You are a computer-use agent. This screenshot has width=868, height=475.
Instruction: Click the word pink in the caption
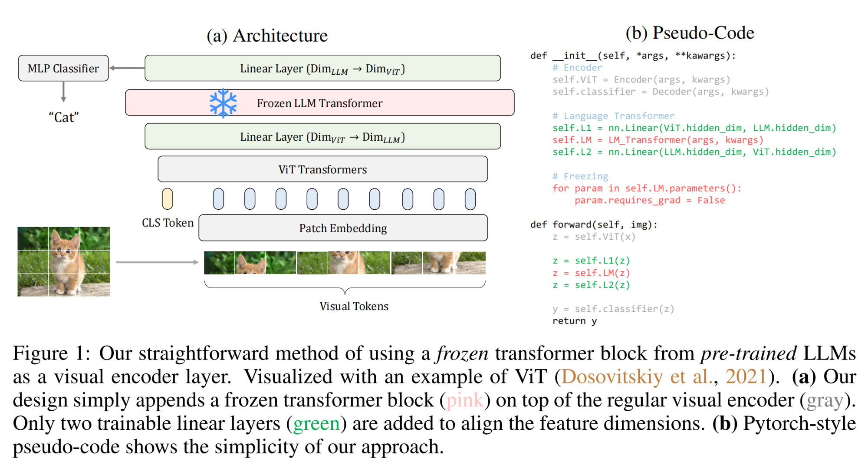tap(464, 400)
